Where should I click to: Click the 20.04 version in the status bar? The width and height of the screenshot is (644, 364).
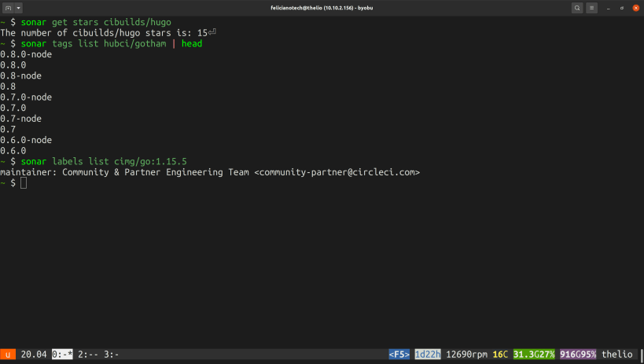(34, 354)
